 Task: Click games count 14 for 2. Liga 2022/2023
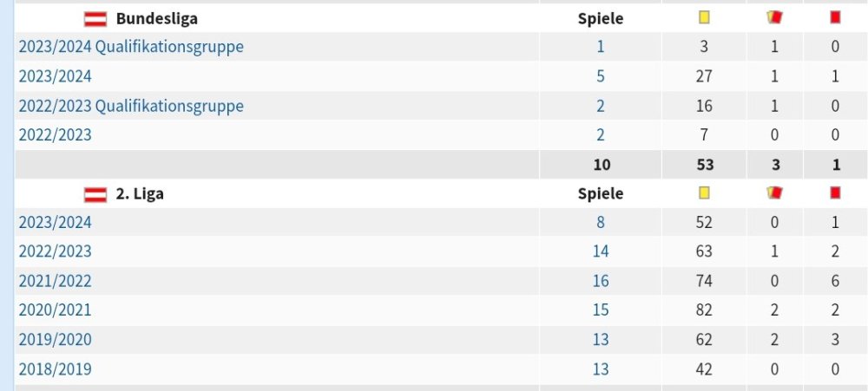[x=601, y=251]
